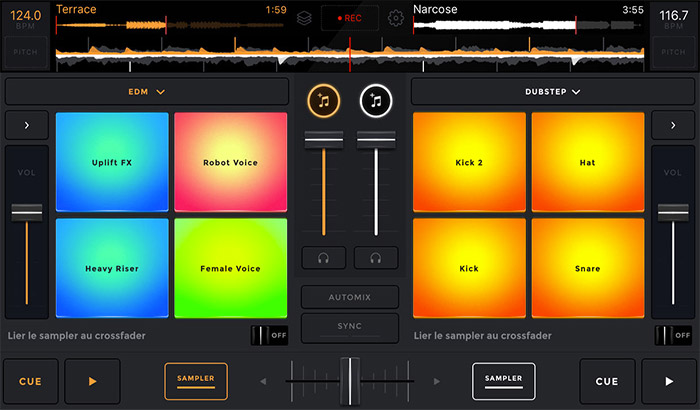
Task: Click the 1:59 remaining time display
Action: tap(276, 10)
